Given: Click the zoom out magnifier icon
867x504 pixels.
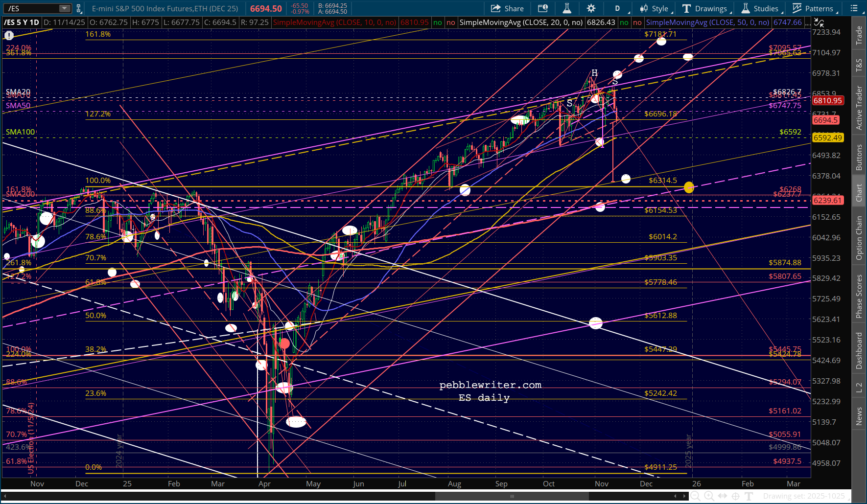Looking at the screenshot, I should pyautogui.click(x=695, y=496).
